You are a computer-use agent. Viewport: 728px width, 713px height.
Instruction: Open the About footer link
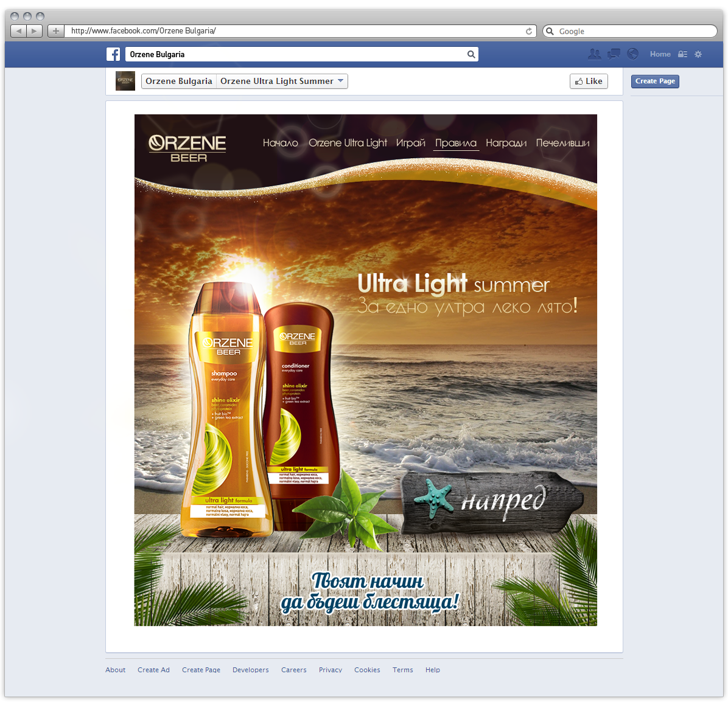tap(116, 670)
